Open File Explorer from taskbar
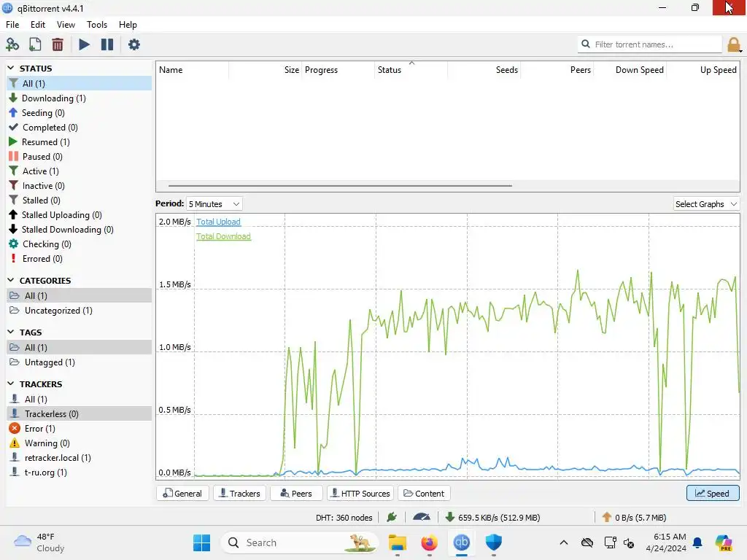 (x=398, y=542)
